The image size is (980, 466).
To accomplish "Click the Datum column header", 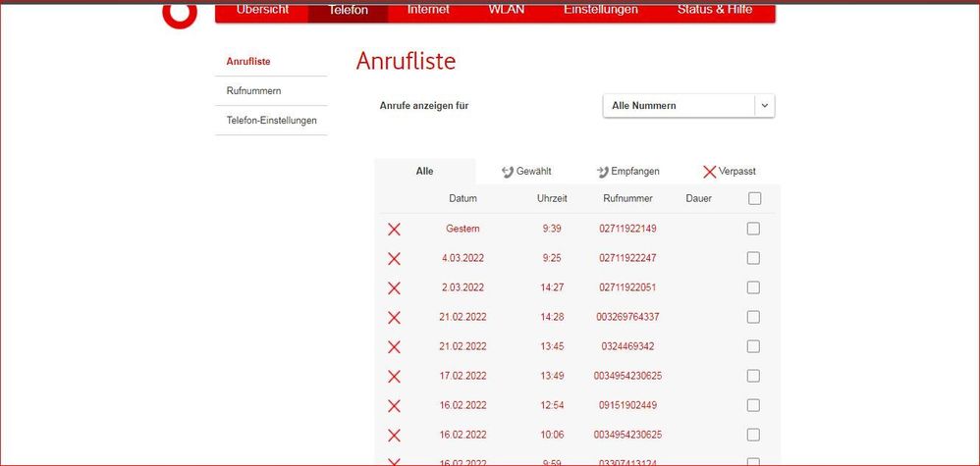I will 463,198.
